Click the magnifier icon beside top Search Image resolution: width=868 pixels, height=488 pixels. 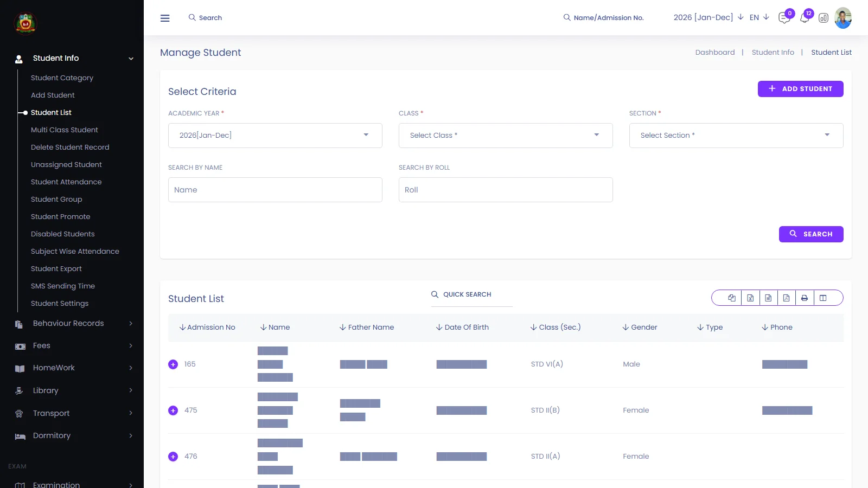point(192,17)
